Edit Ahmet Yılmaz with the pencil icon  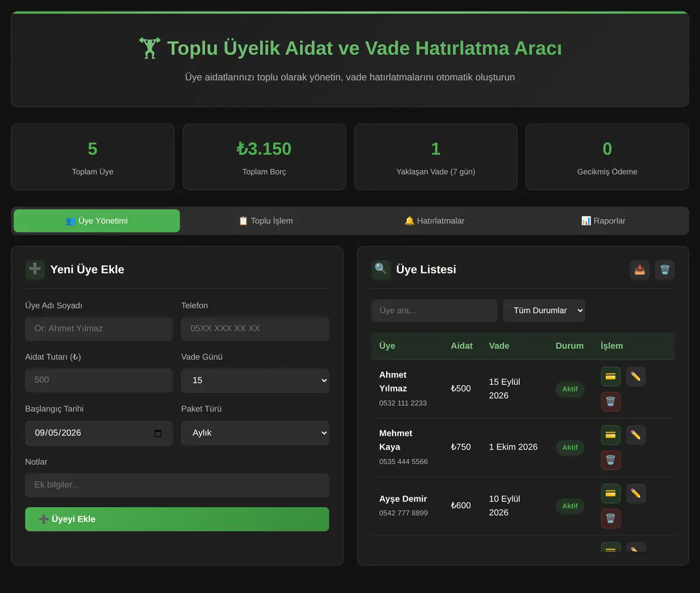(x=636, y=377)
